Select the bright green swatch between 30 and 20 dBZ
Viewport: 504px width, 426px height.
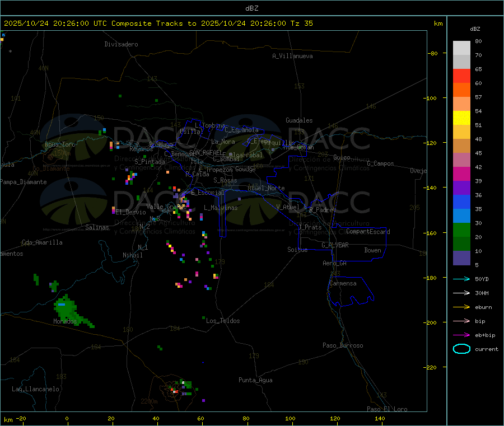(461, 230)
